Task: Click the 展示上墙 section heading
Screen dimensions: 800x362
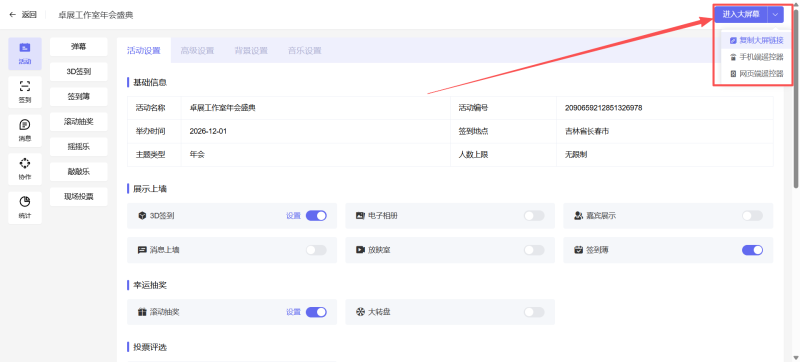Action: point(150,189)
